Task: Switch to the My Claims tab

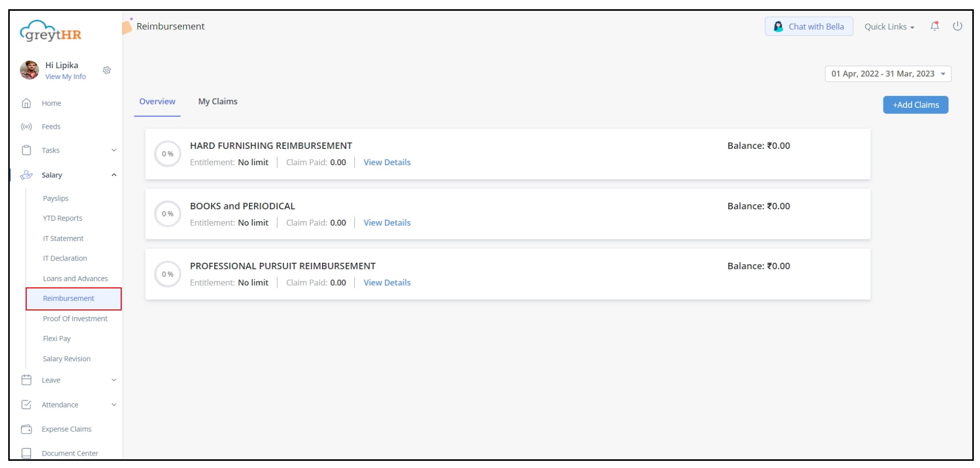Action: tap(218, 102)
